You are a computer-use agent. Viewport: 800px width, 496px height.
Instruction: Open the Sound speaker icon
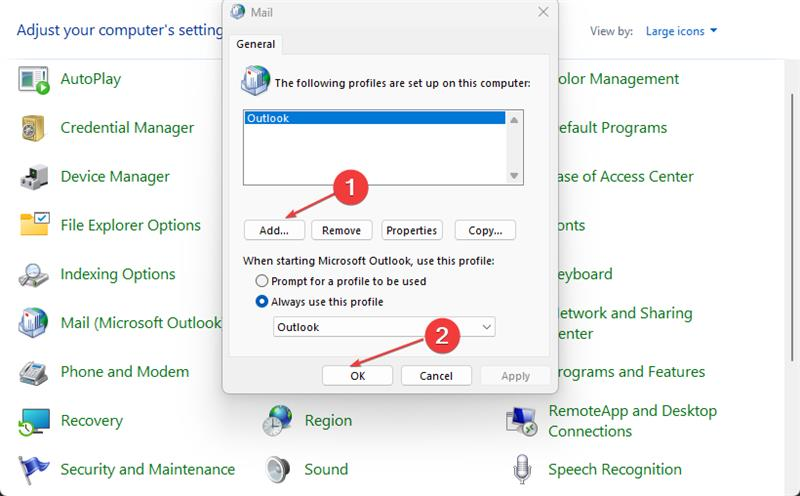point(278,469)
